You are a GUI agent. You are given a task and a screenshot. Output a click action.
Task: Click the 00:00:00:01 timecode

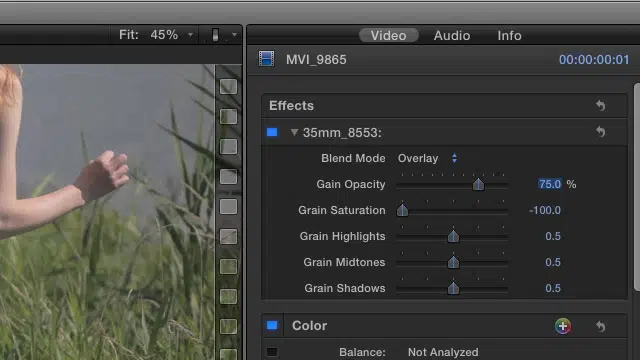click(x=594, y=60)
